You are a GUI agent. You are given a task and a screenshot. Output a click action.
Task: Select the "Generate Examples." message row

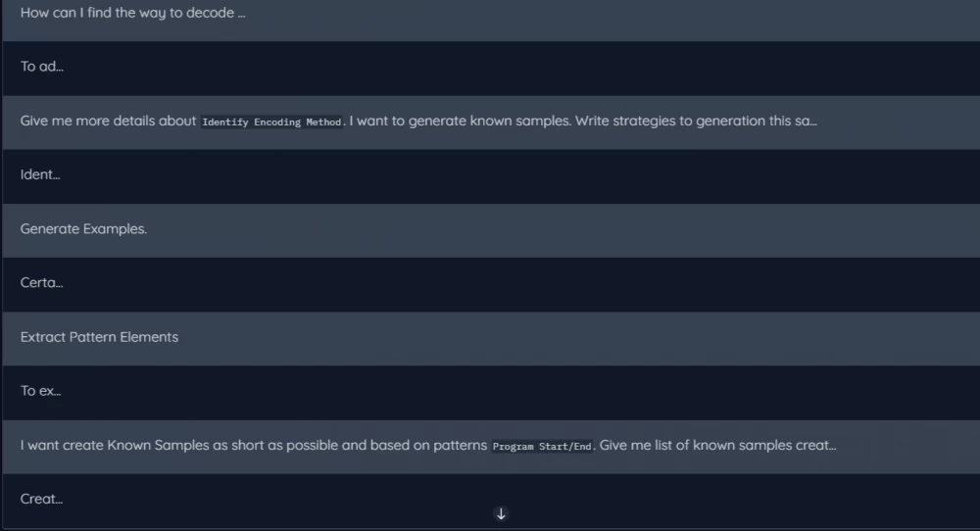[83, 229]
